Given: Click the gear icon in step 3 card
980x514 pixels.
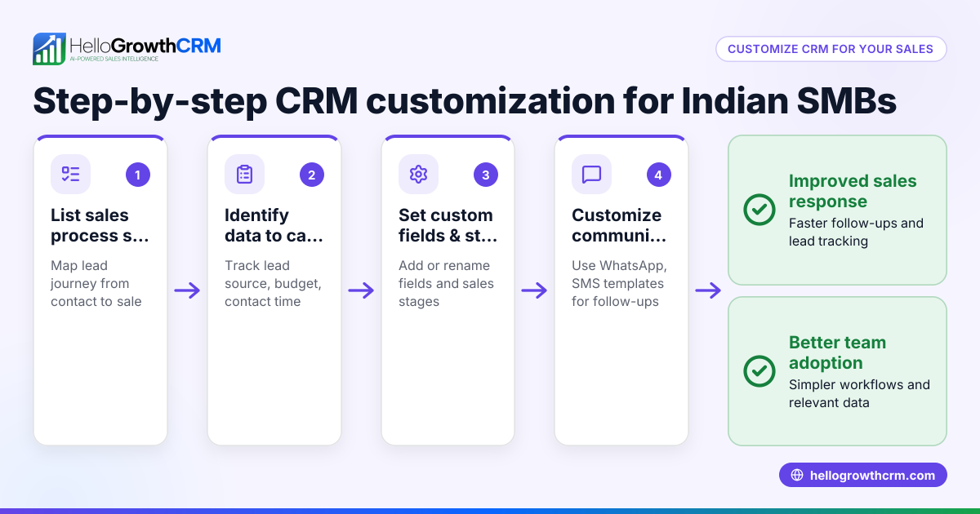Looking at the screenshot, I should [x=419, y=174].
